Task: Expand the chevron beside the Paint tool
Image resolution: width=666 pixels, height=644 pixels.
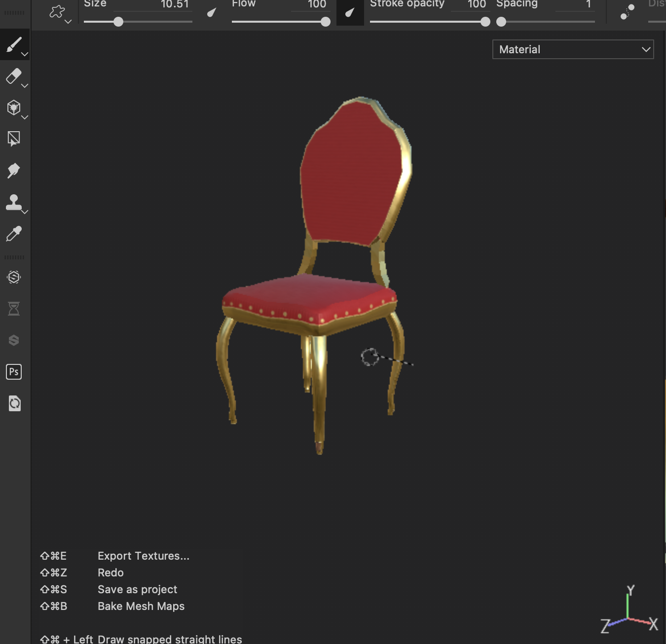Action: (x=24, y=54)
